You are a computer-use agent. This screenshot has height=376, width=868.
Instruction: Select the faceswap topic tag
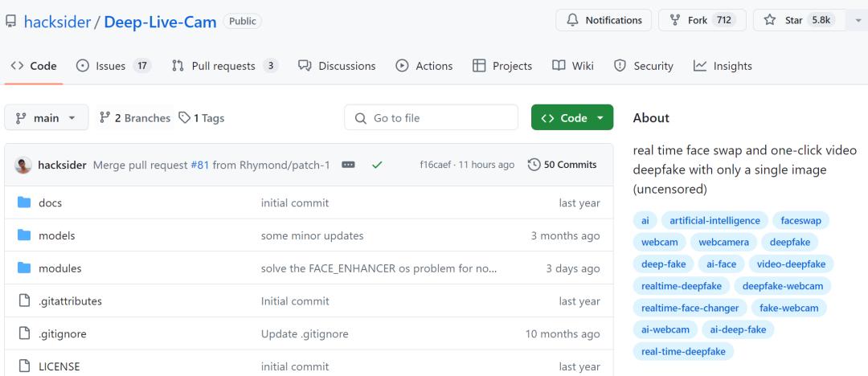tap(800, 220)
